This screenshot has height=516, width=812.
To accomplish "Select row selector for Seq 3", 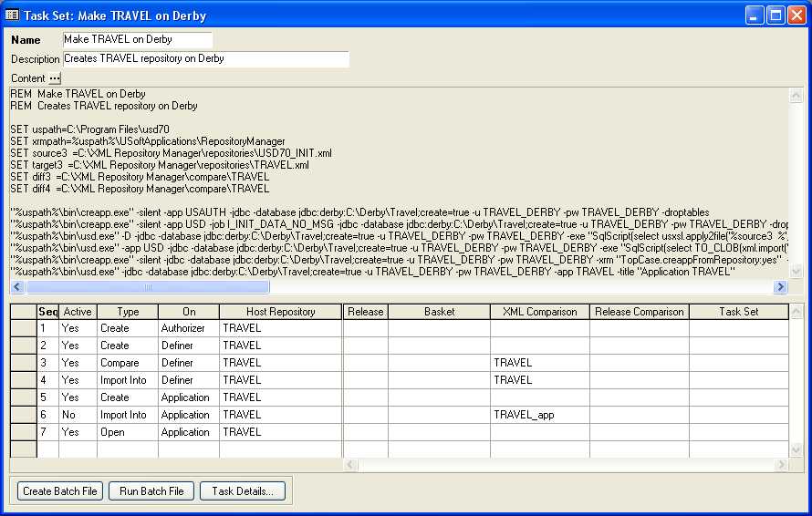I will click(24, 363).
